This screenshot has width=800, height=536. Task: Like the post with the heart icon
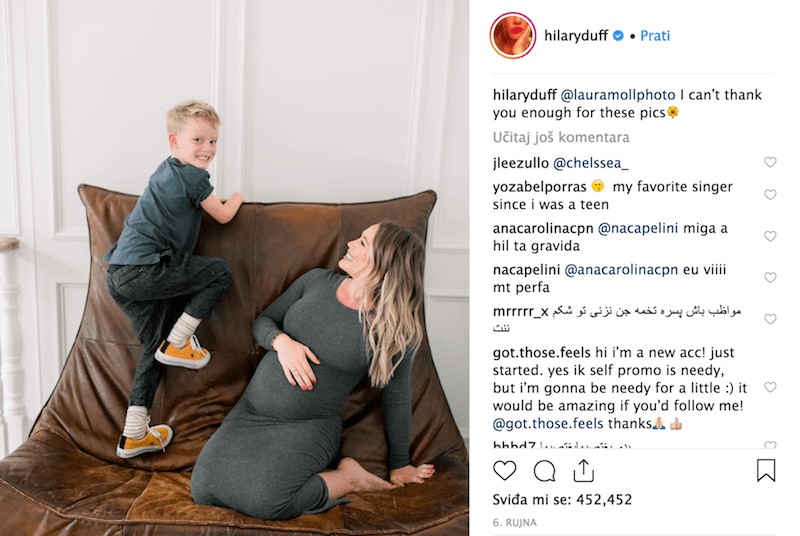tap(504, 470)
